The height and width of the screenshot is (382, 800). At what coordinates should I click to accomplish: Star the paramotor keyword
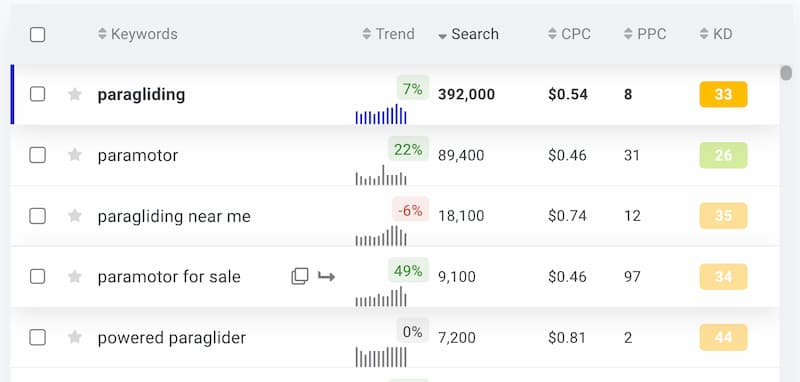[75, 155]
